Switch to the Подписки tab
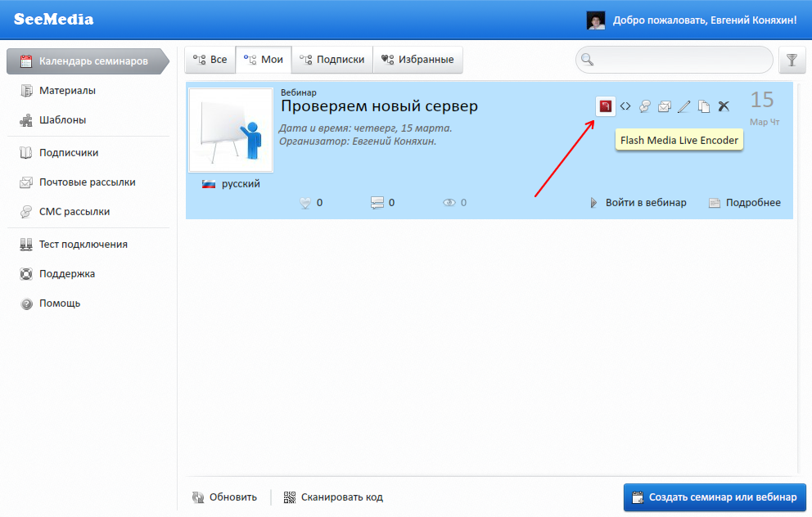This screenshot has height=517, width=812. (x=332, y=60)
